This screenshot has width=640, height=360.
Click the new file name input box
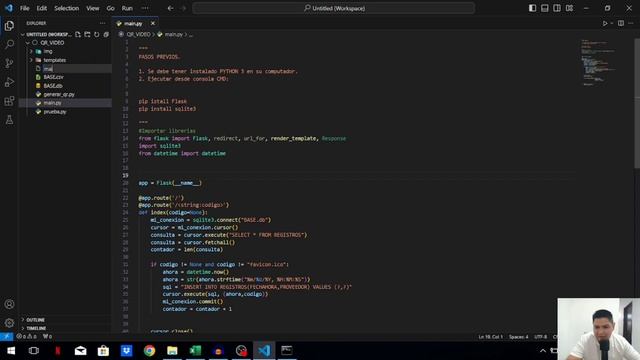(77, 69)
